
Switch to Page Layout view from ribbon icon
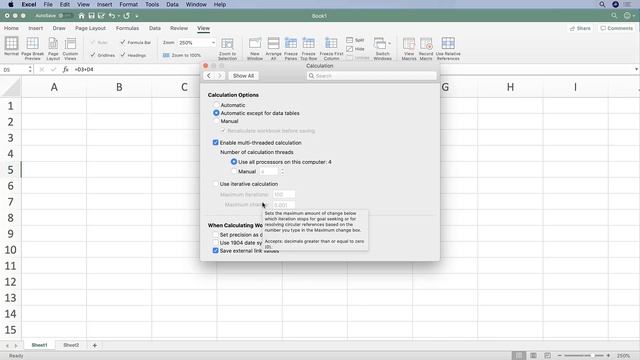53,43
